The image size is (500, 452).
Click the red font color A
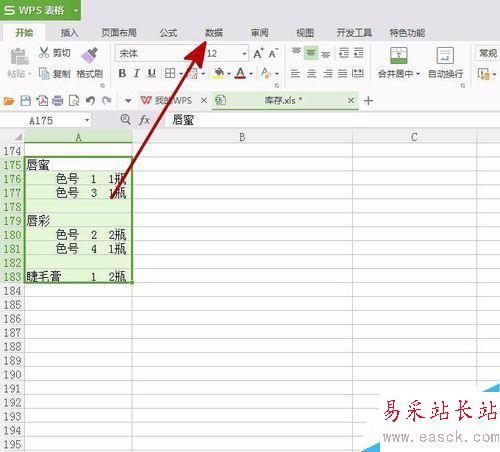pyautogui.click(x=240, y=73)
